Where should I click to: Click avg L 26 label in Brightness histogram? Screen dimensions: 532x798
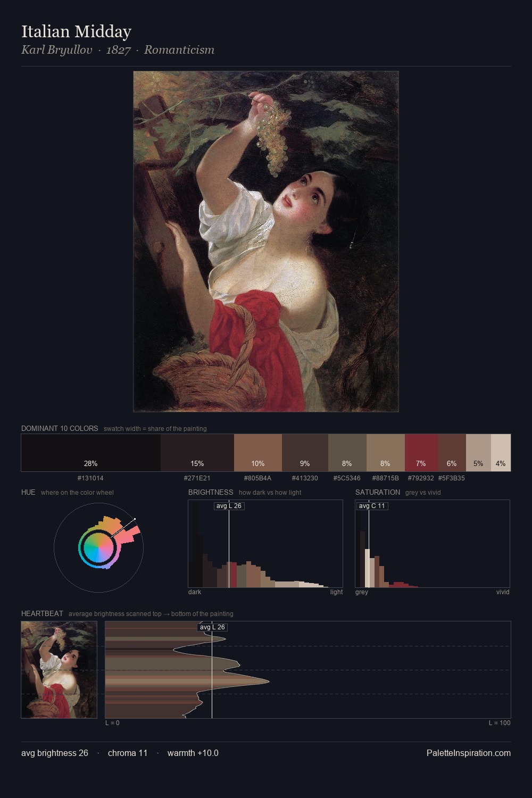[x=229, y=506]
